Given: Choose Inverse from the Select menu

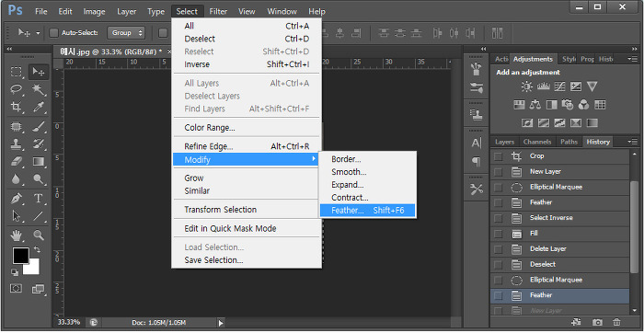Looking at the screenshot, I should (x=247, y=64).
